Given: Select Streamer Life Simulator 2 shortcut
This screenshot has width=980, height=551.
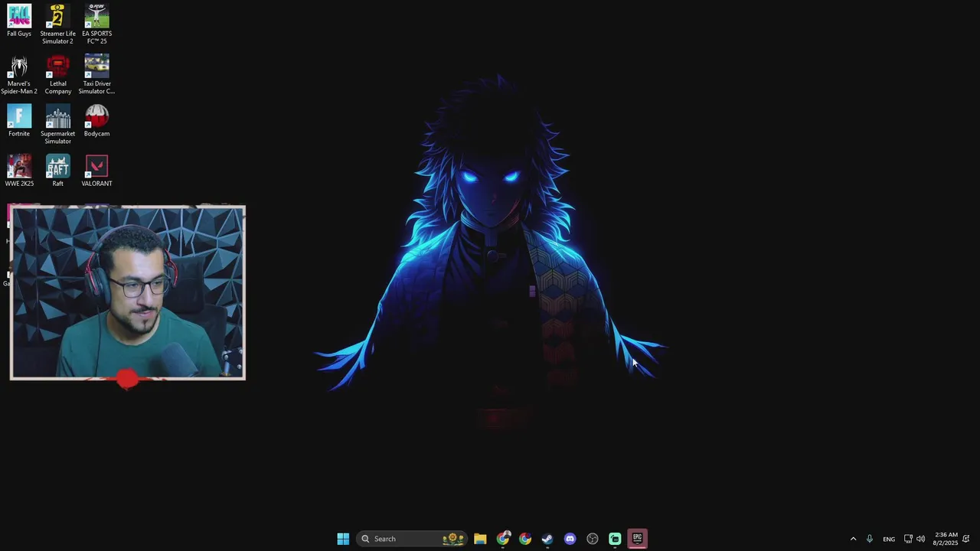Looking at the screenshot, I should [x=57, y=24].
